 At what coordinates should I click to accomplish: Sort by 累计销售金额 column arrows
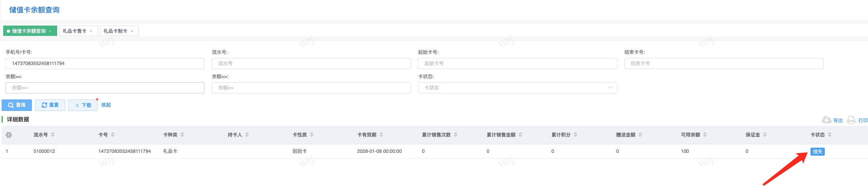coord(520,135)
